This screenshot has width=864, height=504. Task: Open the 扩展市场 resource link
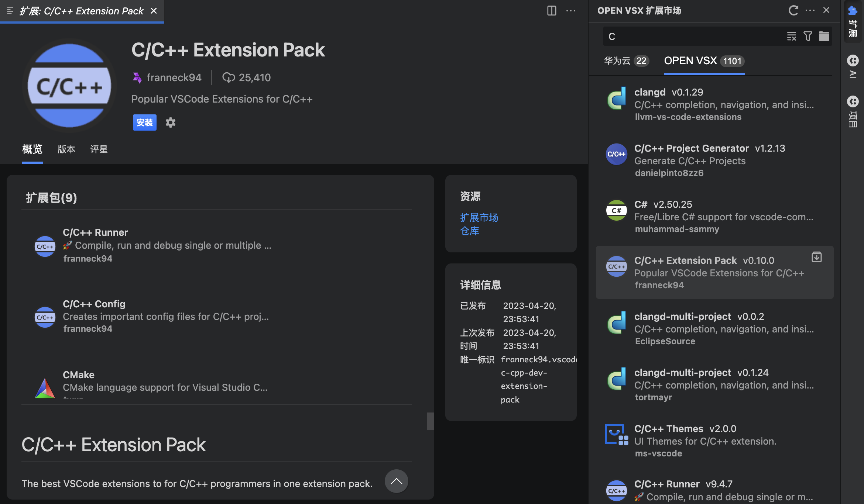[479, 218]
